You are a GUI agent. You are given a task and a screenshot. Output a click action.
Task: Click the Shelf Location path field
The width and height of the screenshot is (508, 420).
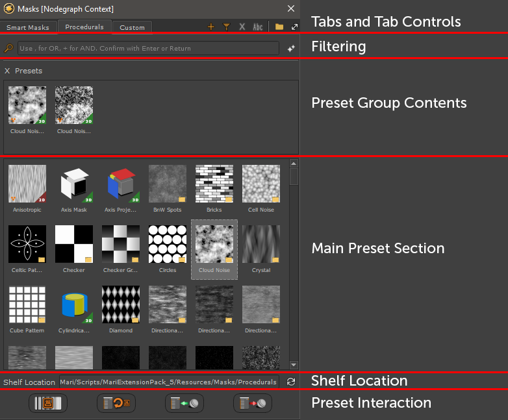(168, 382)
